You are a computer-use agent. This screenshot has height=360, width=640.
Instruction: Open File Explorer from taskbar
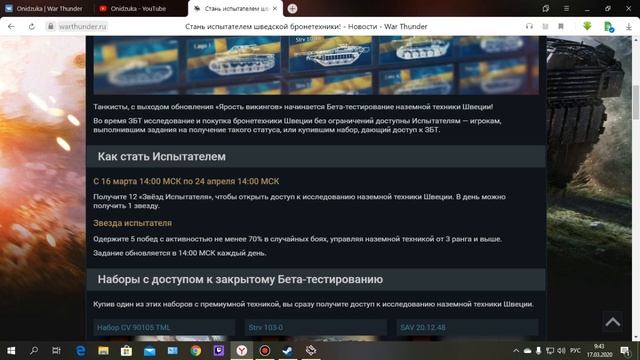click(x=103, y=351)
